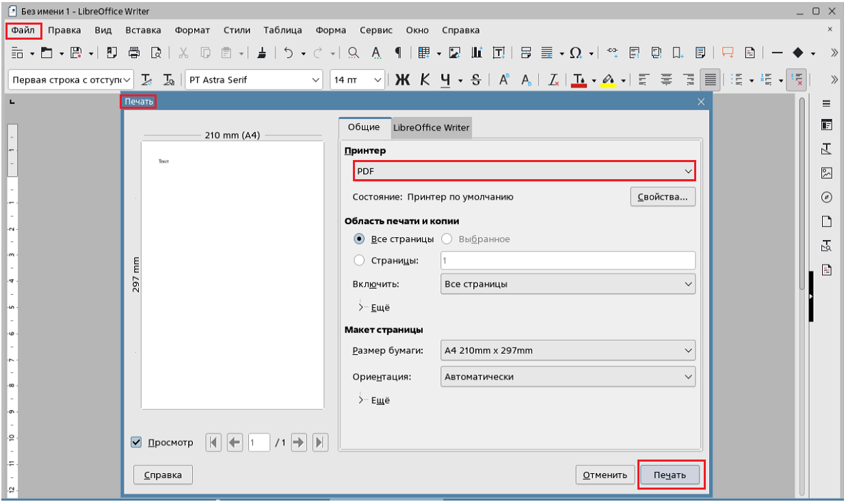
Task: Click the "Отменить" button
Action: [x=605, y=475]
